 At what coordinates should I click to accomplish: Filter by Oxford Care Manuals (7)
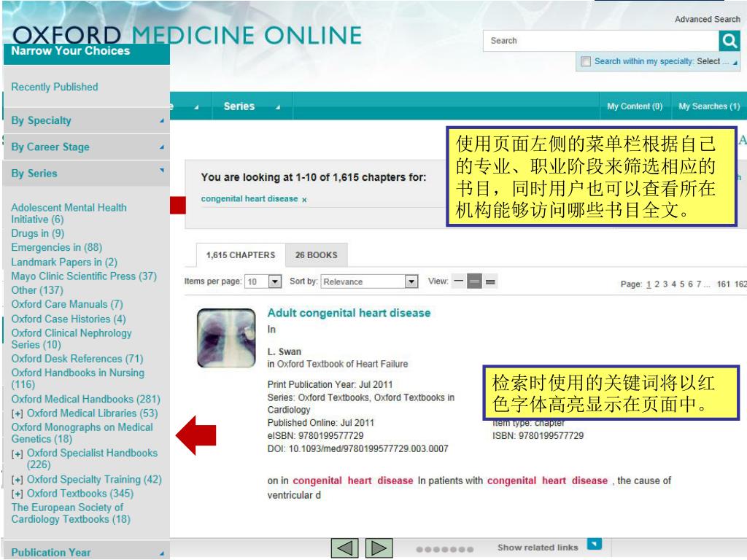[67, 304]
